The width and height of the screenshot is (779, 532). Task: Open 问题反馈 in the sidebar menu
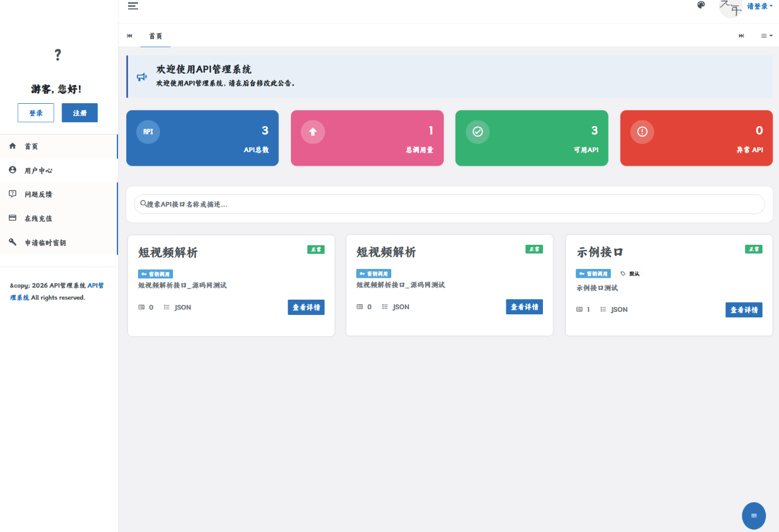pyautogui.click(x=59, y=194)
